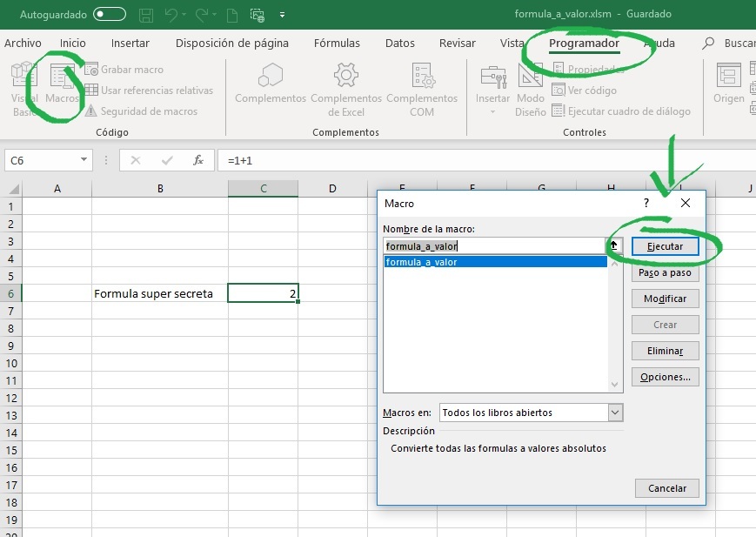Click the collapse arrow beside macro name field
Image resolution: width=756 pixels, height=537 pixels.
coord(613,246)
